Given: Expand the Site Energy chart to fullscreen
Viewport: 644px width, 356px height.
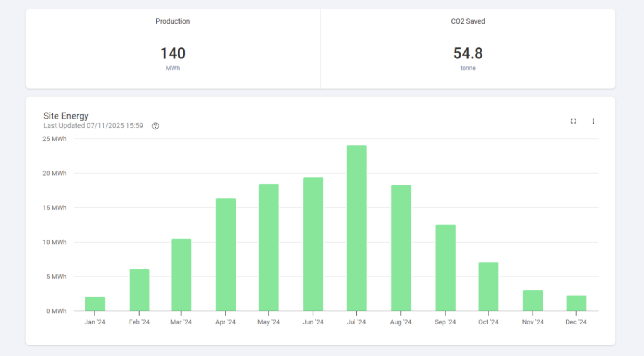Looking at the screenshot, I should (x=573, y=121).
